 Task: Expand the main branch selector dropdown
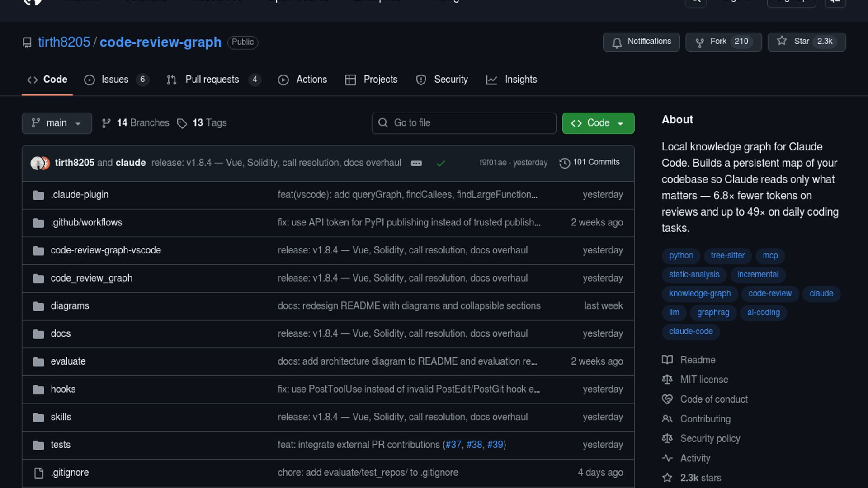coord(57,123)
